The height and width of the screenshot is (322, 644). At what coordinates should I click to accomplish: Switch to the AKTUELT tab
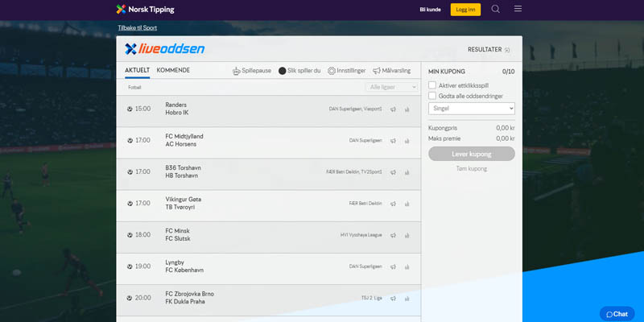coord(137,70)
